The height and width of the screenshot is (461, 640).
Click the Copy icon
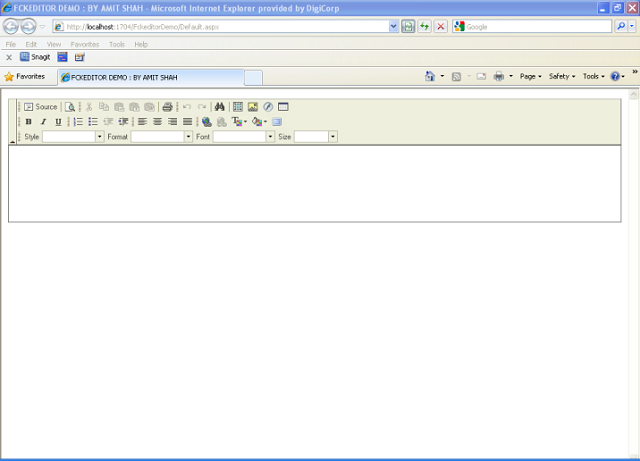(x=104, y=107)
